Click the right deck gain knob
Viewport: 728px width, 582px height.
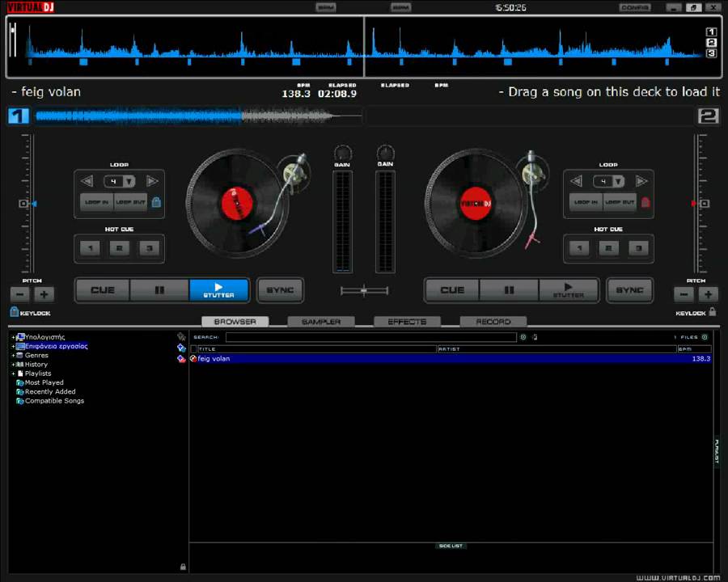tap(385, 153)
